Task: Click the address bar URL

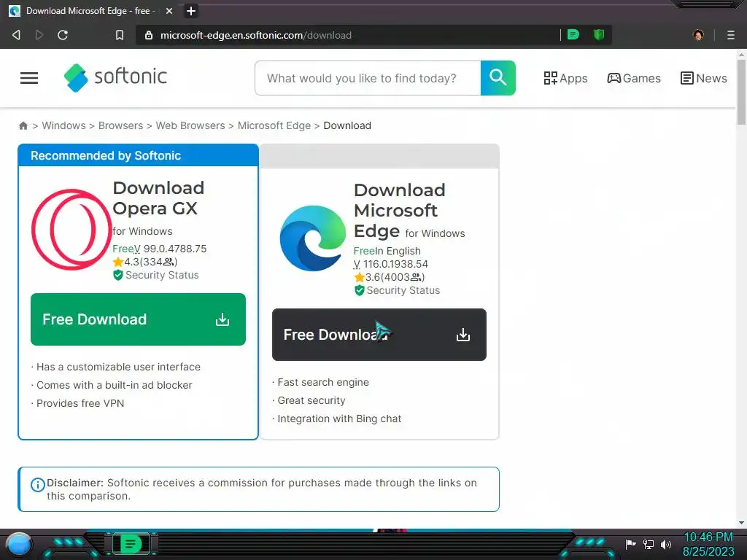Action: coord(256,35)
